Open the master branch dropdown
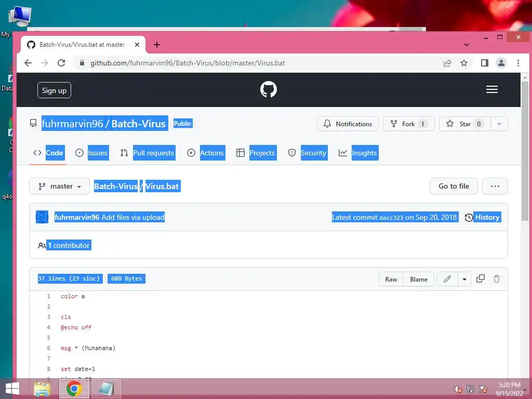 (59, 187)
